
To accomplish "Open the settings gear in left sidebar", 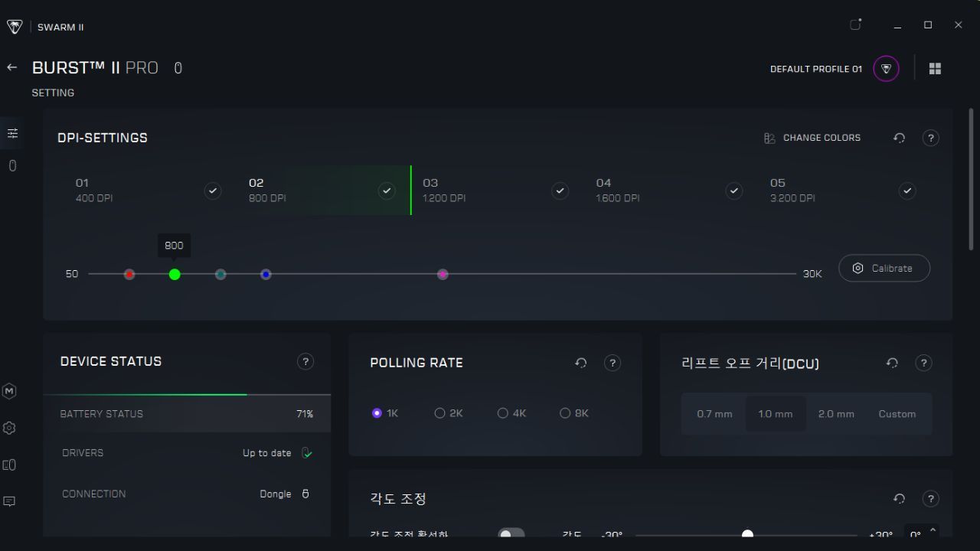I will click(x=10, y=429).
